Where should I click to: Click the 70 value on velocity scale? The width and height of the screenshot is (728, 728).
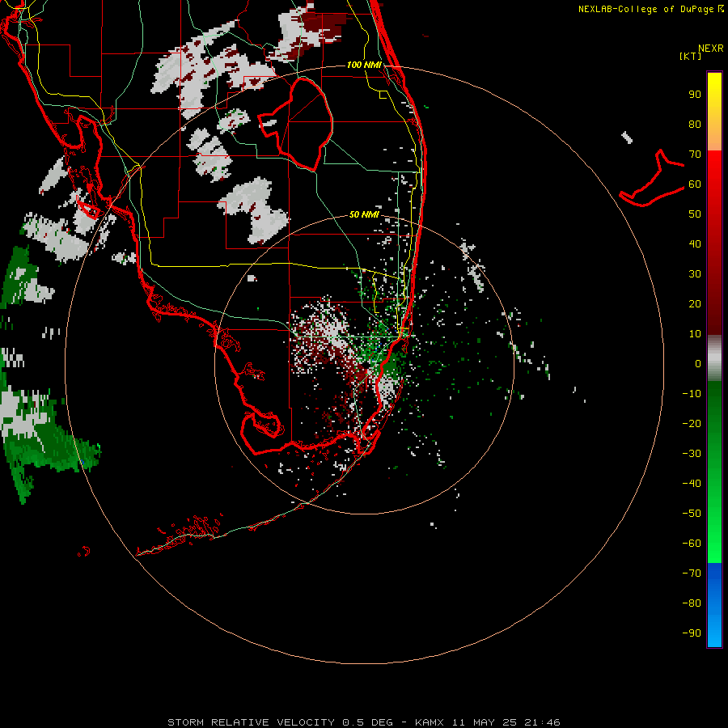pyautogui.click(x=695, y=154)
